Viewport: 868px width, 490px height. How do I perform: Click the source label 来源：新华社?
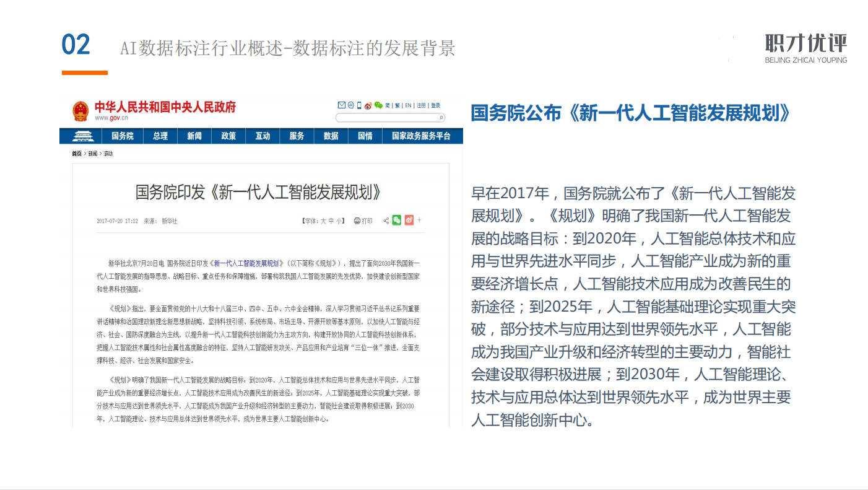160,221
